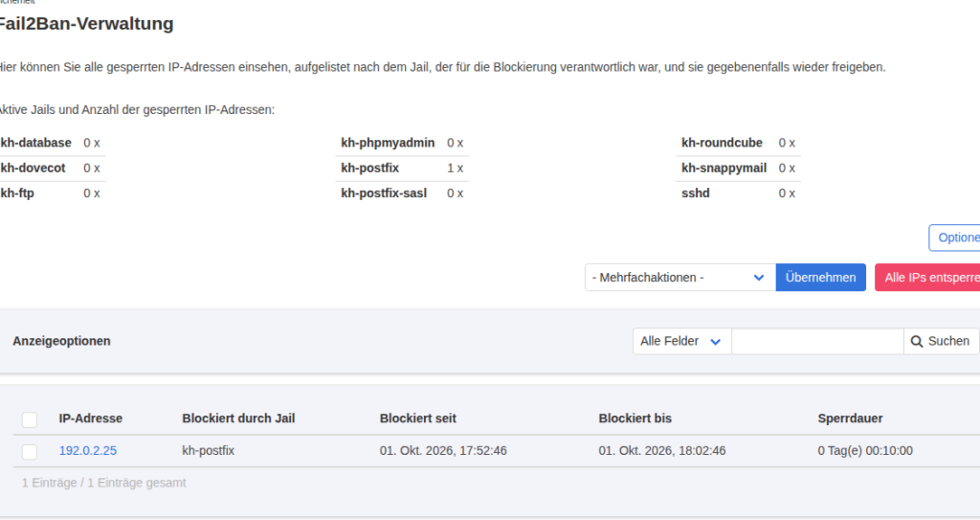This screenshot has width=980, height=520.
Task: Sort by the Blockiert bis column header
Action: click(635, 418)
